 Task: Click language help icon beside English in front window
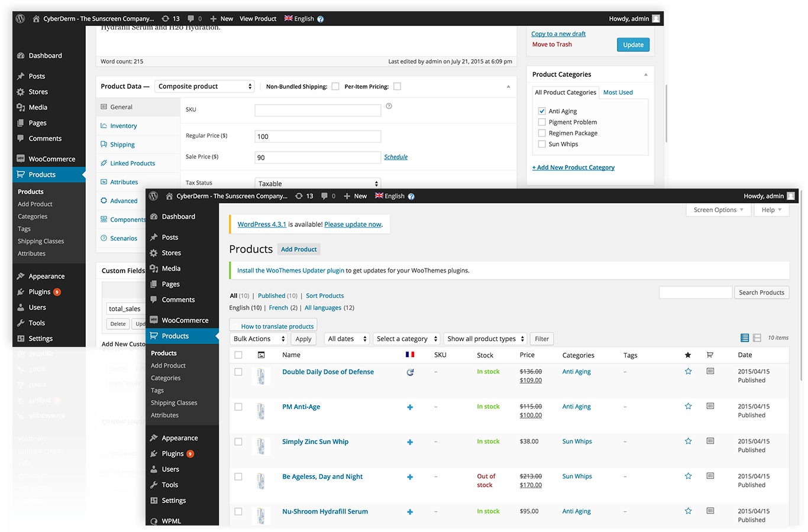(411, 196)
